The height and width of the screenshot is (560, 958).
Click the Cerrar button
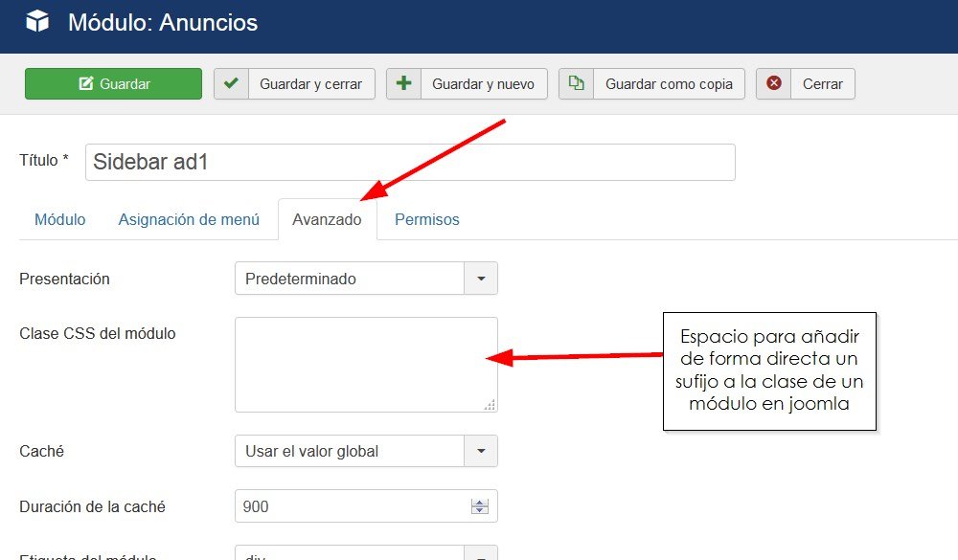click(821, 83)
